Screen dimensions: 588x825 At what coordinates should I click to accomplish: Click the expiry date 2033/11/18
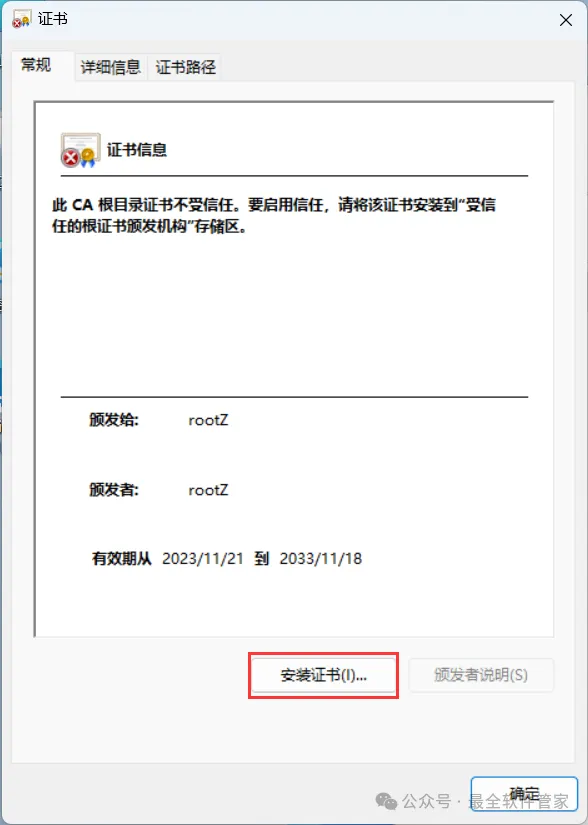(321, 558)
